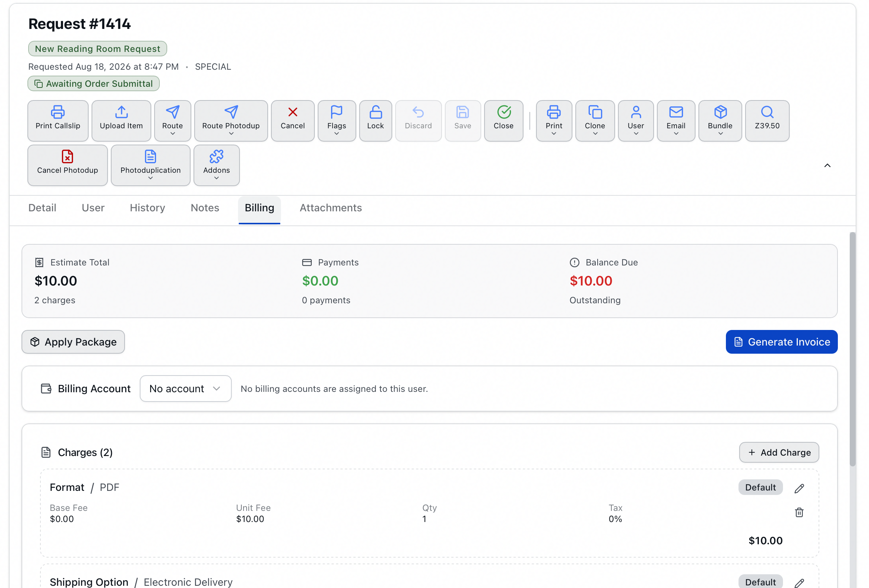This screenshot has height=588, width=869.
Task: Open the Route Photodup dropdown
Action: (x=231, y=120)
